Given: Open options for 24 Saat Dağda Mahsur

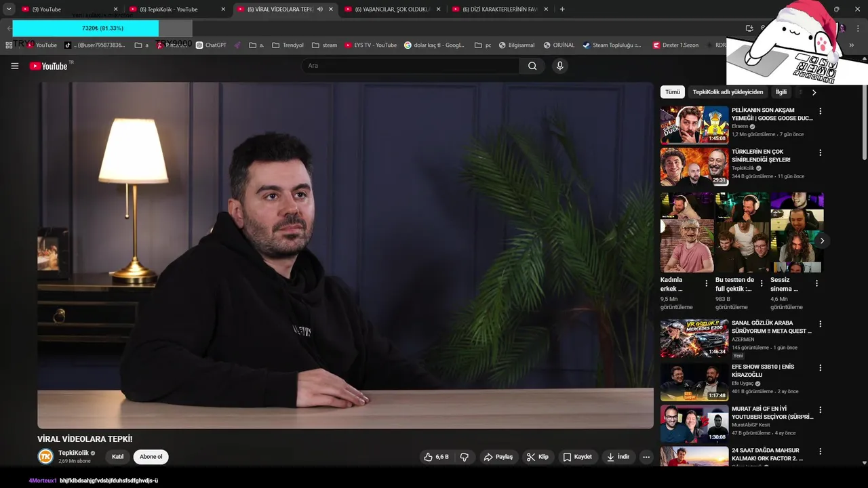Looking at the screenshot, I should tap(821, 452).
